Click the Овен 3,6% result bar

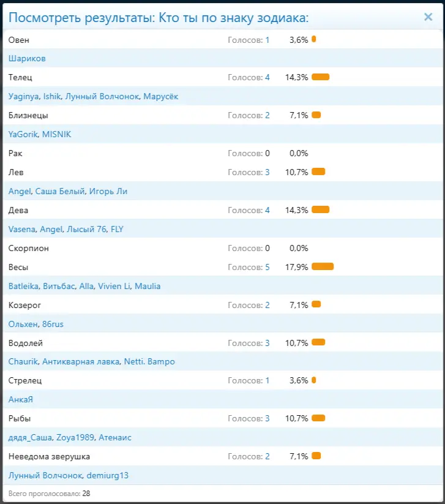pos(313,40)
